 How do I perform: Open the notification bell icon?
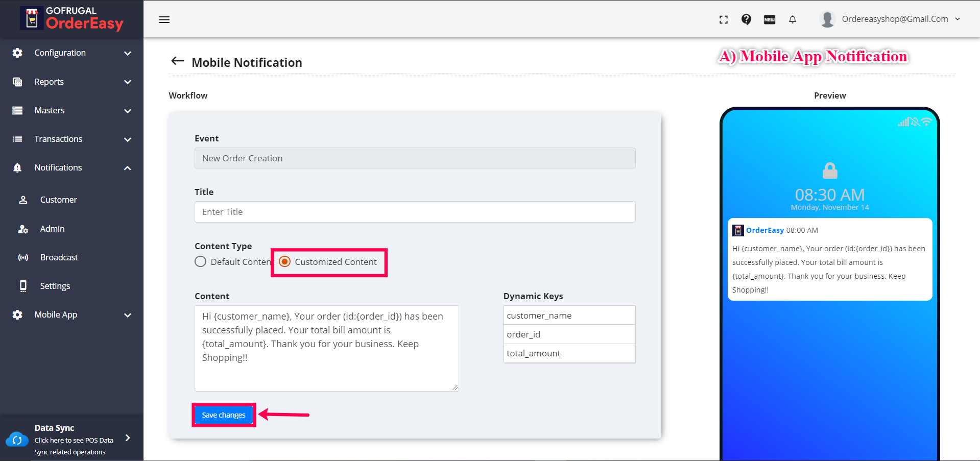tap(792, 19)
